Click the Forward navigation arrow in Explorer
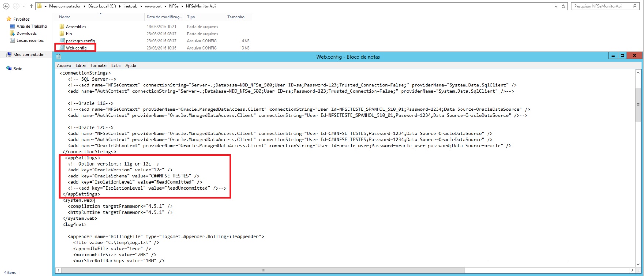 tap(16, 6)
